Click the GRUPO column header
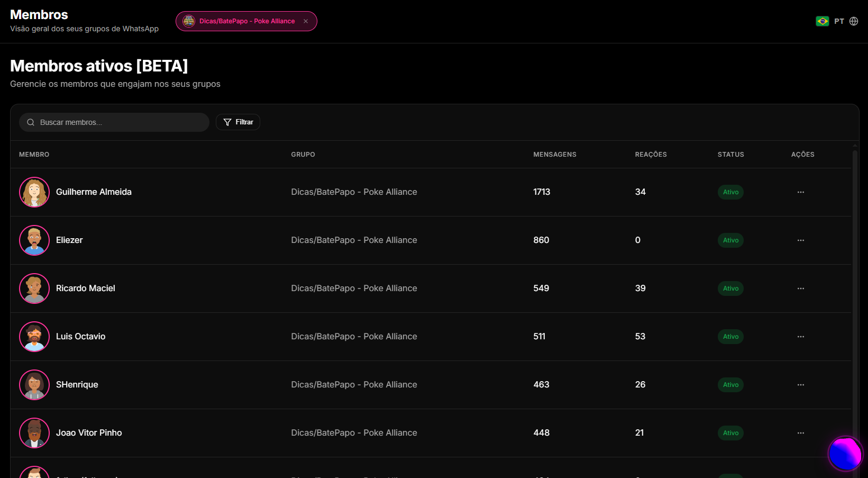Viewport: 868px width, 478px height. (303, 155)
